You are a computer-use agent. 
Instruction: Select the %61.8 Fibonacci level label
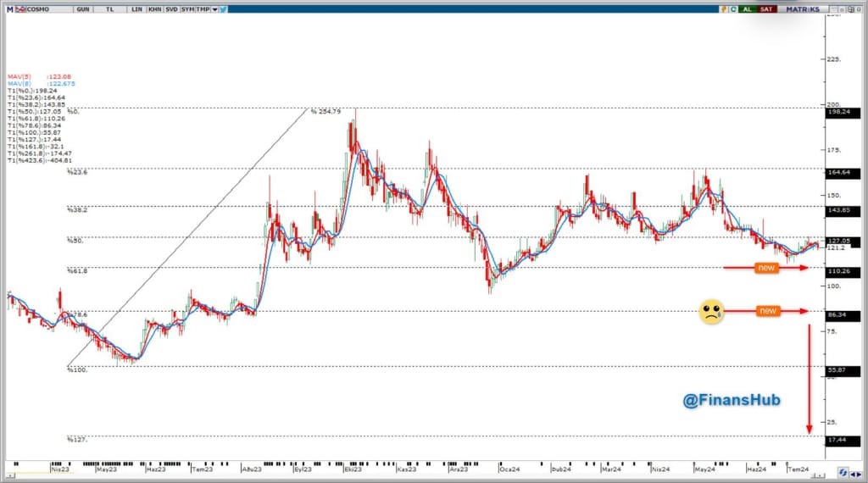pos(77,270)
